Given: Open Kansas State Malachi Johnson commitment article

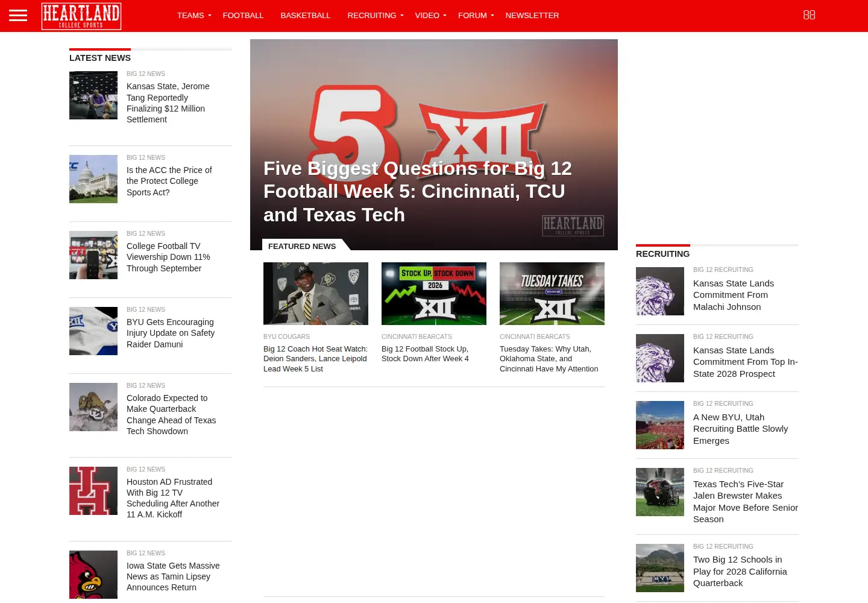Looking at the screenshot, I should 734,295.
